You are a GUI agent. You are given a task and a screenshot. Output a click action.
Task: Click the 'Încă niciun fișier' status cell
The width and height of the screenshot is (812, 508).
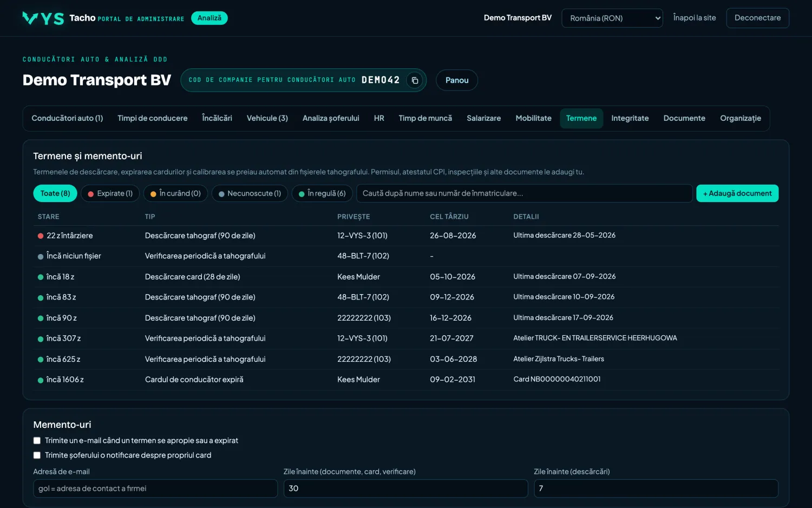(x=69, y=256)
